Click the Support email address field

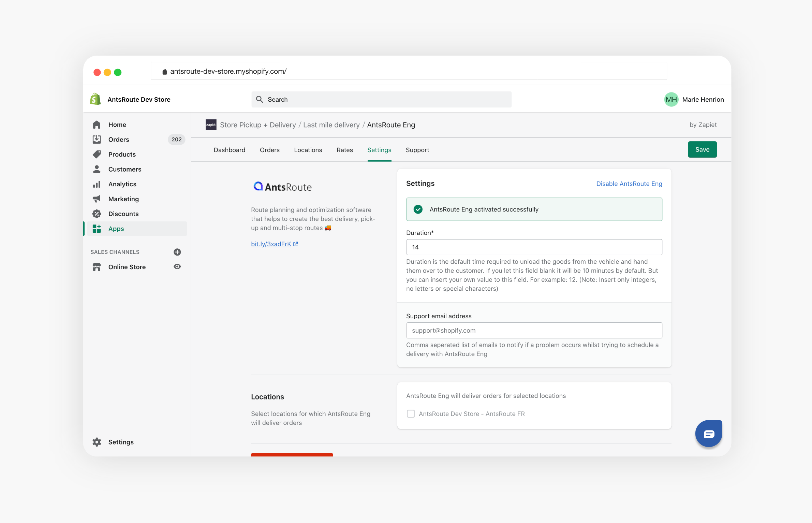[x=534, y=331]
